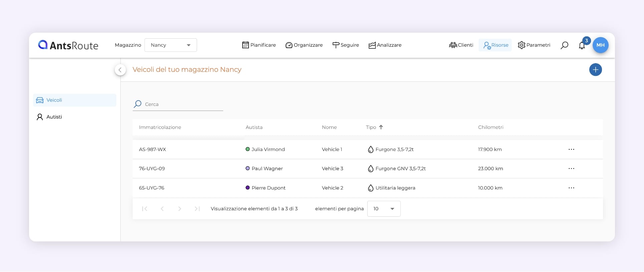644x272 pixels.
Task: Open the Pianificare menu
Action: [259, 45]
